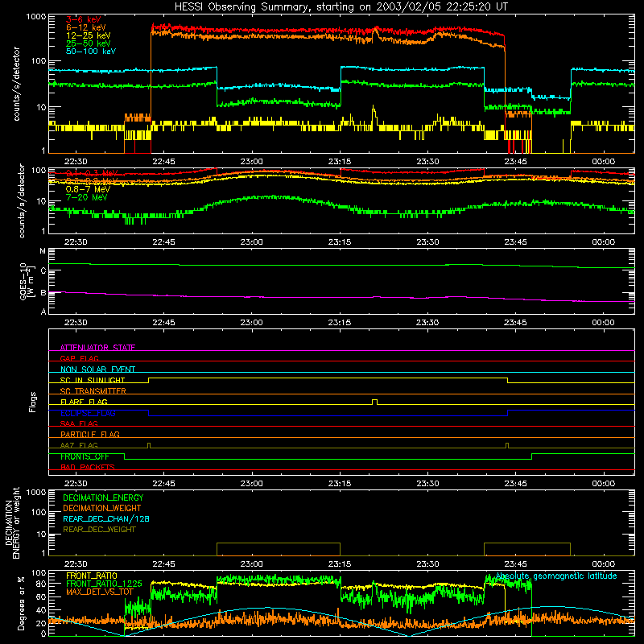
Task: Click the DECIMATION_WEIGHT legend label
Action: click(x=102, y=508)
